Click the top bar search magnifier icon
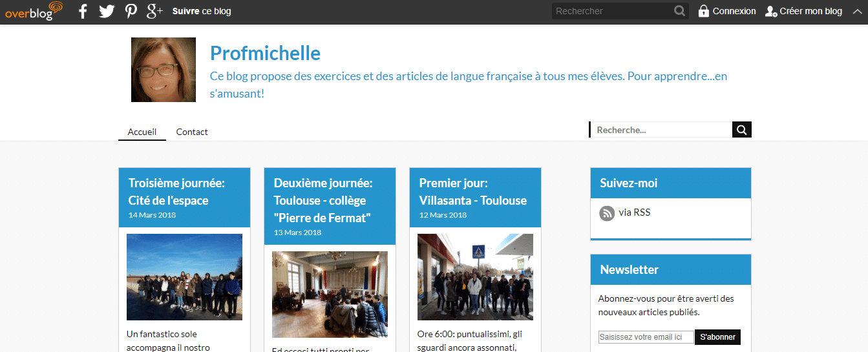The image size is (868, 352). click(x=679, y=11)
